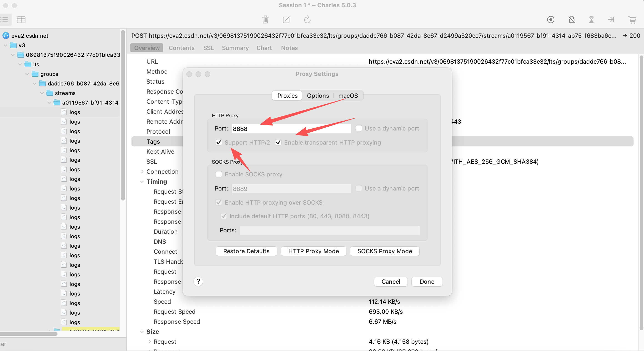
Task: Disable transparent HTTP proxying checkbox
Action: pos(278,143)
